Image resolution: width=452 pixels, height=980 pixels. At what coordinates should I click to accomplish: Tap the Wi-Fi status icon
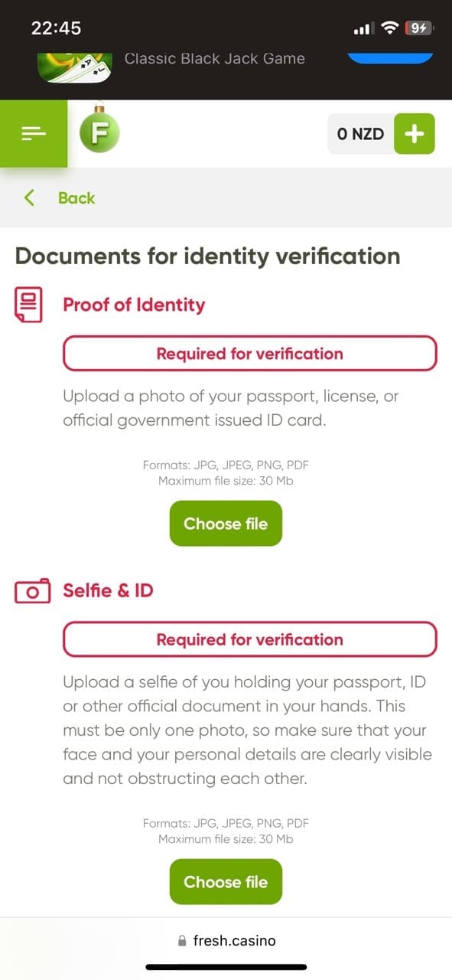[x=390, y=28]
